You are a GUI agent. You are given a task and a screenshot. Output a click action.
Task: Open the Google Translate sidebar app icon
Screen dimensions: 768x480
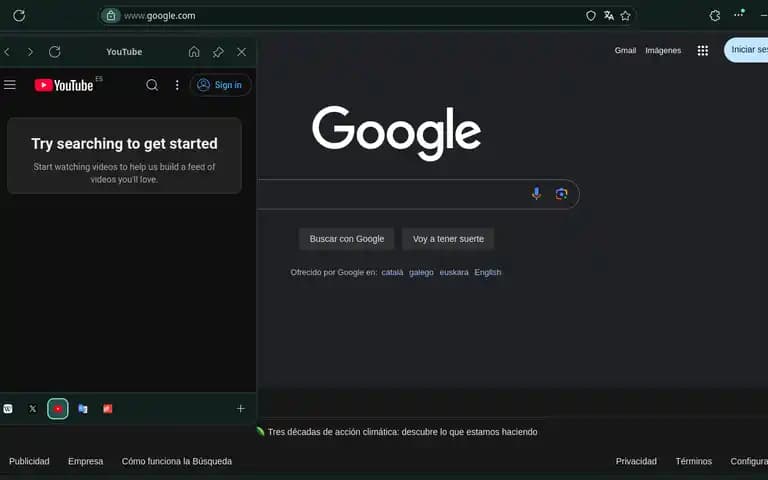click(83, 408)
